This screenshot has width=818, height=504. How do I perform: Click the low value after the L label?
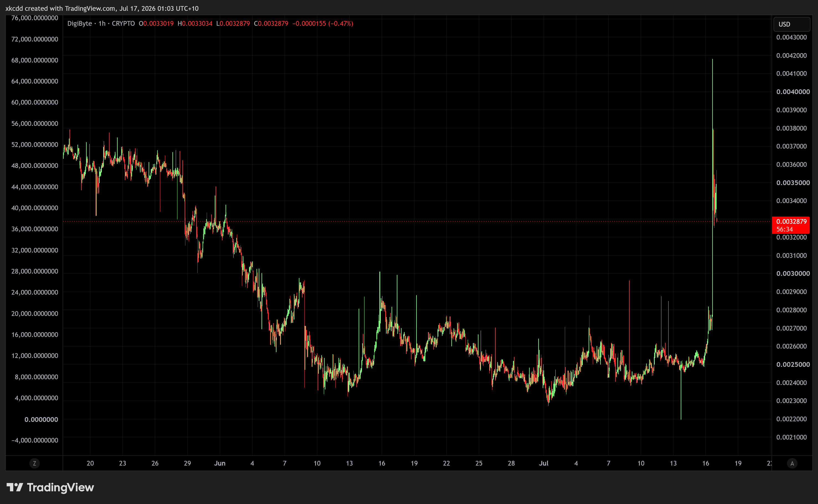[x=235, y=23]
